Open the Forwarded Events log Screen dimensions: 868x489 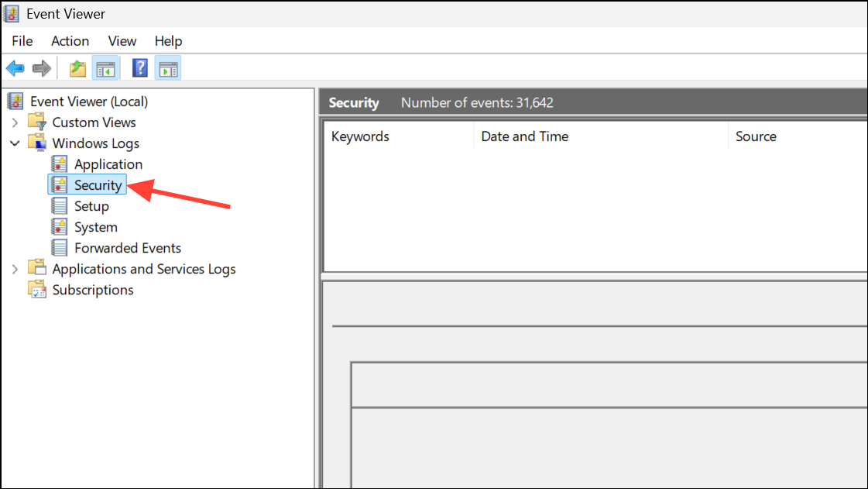[x=128, y=248]
